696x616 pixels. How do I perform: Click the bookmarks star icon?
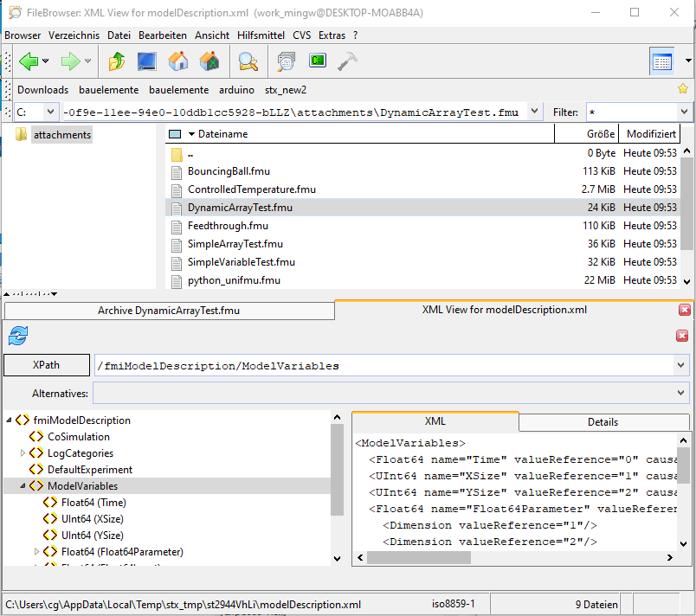683,89
